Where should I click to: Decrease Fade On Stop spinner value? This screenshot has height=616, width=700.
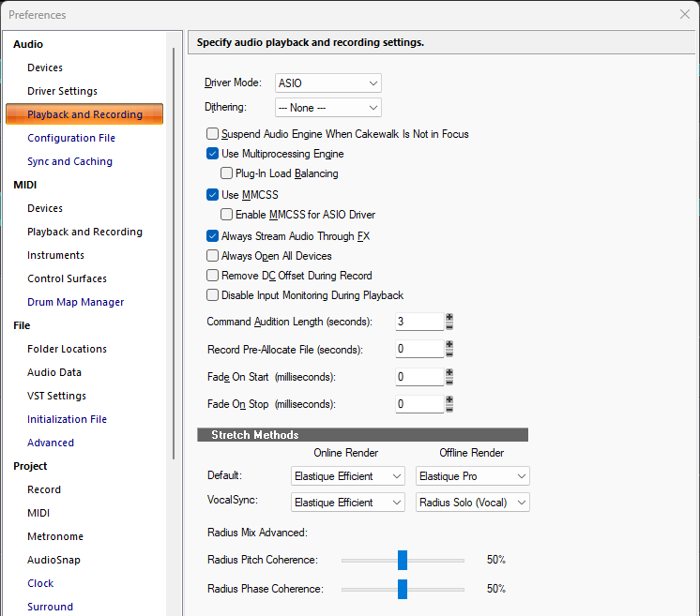click(x=449, y=409)
